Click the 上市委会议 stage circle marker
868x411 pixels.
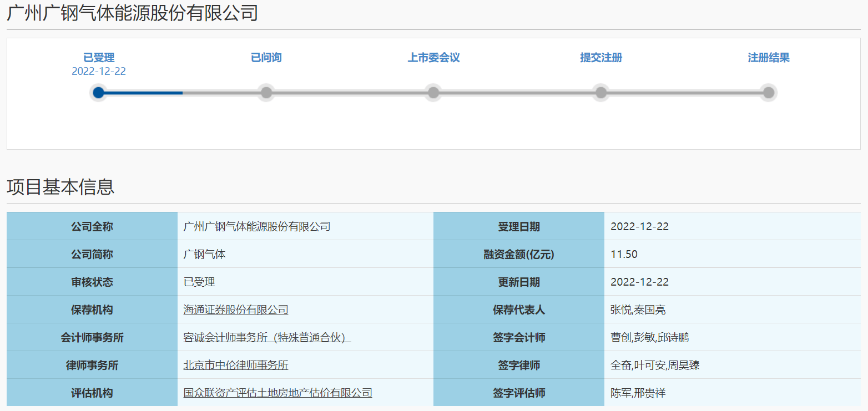433,93
